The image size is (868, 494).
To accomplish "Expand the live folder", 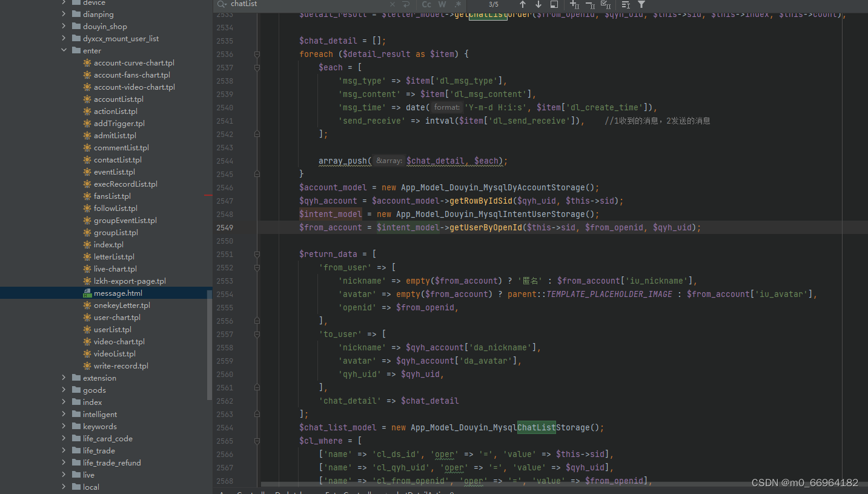I will tap(64, 475).
